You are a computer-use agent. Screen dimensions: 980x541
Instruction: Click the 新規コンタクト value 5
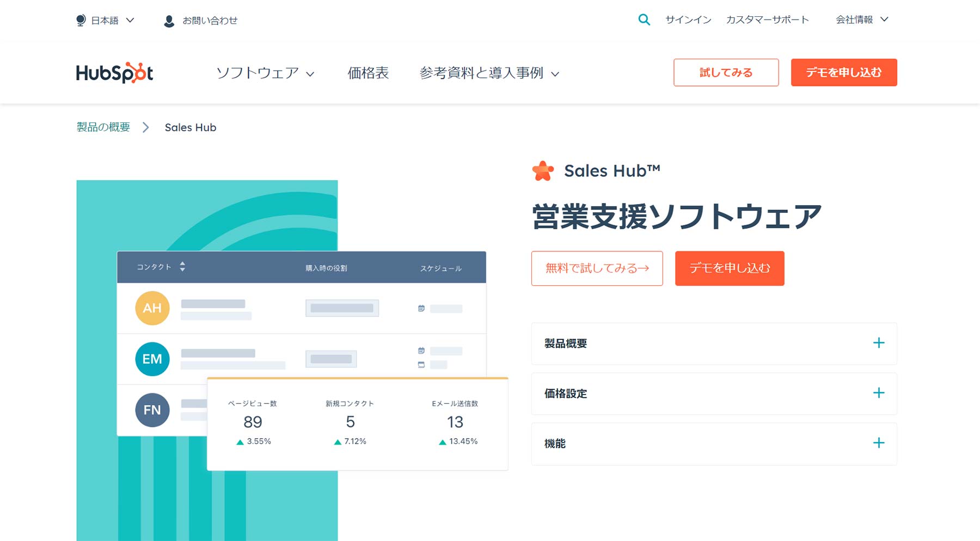350,422
